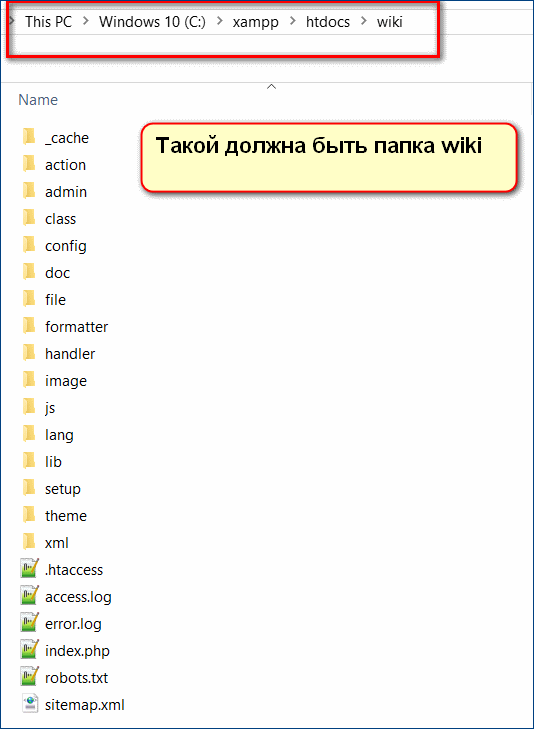This screenshot has height=729, width=534.
Task: Click the wiki breadcrumb segment
Action: pos(389,22)
